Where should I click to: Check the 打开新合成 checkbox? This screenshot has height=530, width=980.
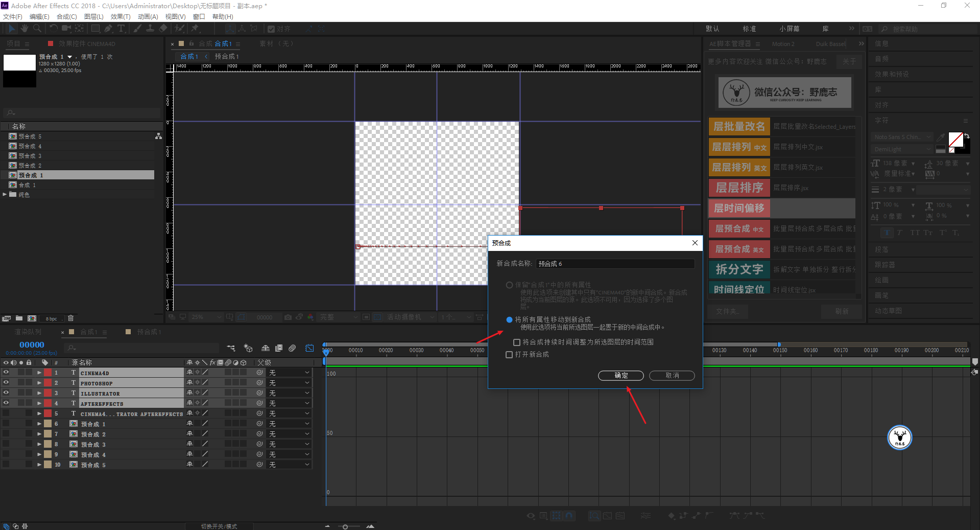click(509, 355)
